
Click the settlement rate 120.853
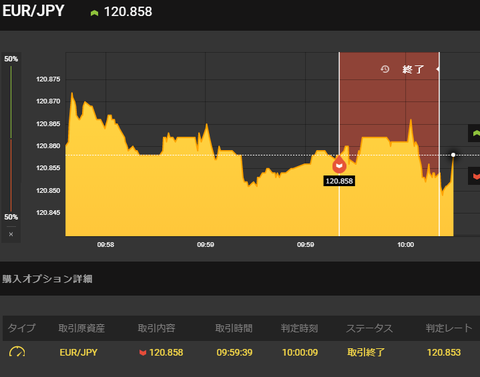pos(444,352)
